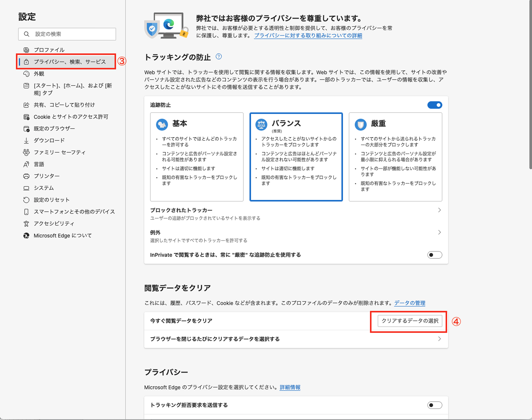The width and height of the screenshot is (532, 420).
Task: Enable the InPrivate strict tracking toggle
Action: [434, 255]
